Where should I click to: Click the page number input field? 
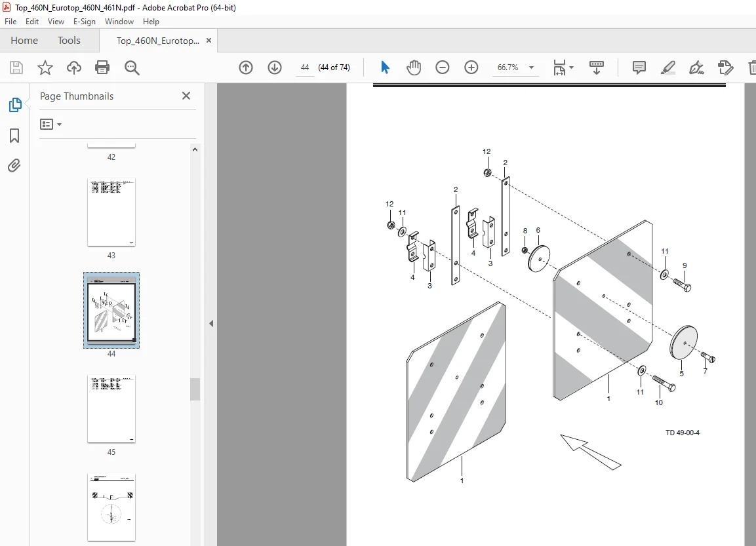tap(305, 68)
